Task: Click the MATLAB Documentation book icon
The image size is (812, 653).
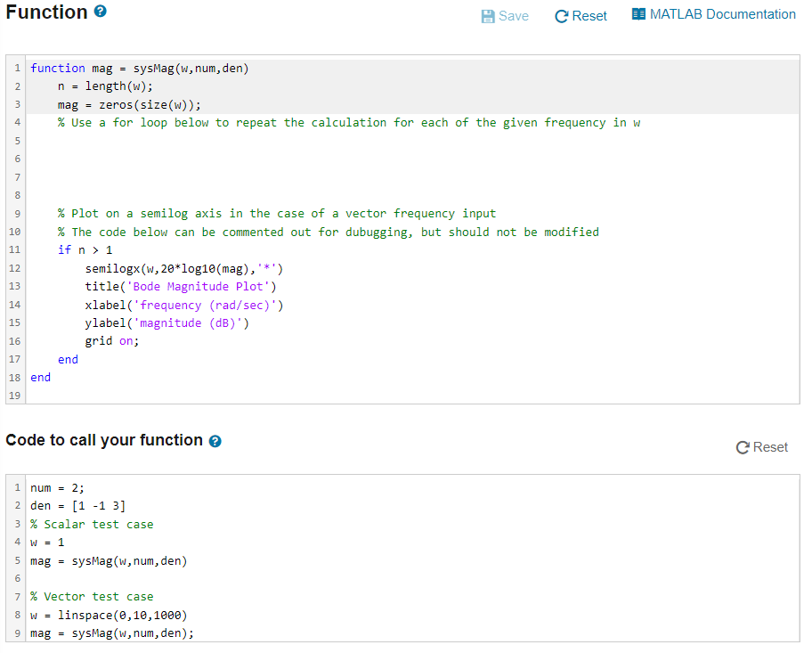Action: coord(638,14)
